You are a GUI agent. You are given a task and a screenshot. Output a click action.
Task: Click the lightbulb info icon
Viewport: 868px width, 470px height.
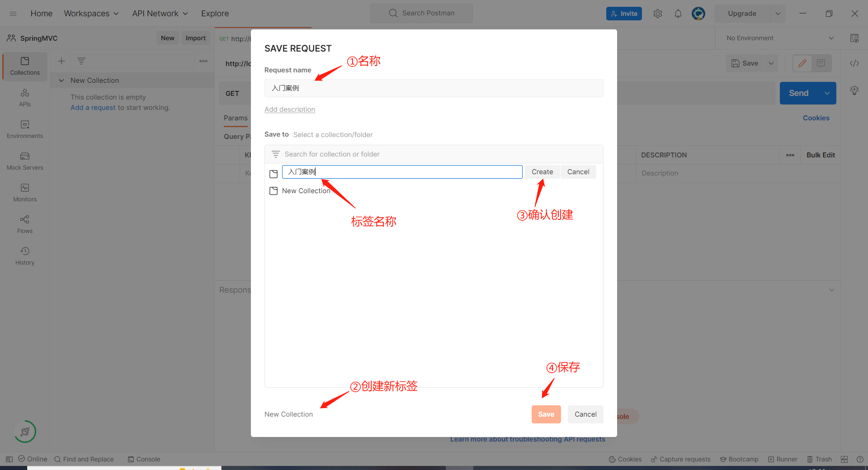[854, 90]
